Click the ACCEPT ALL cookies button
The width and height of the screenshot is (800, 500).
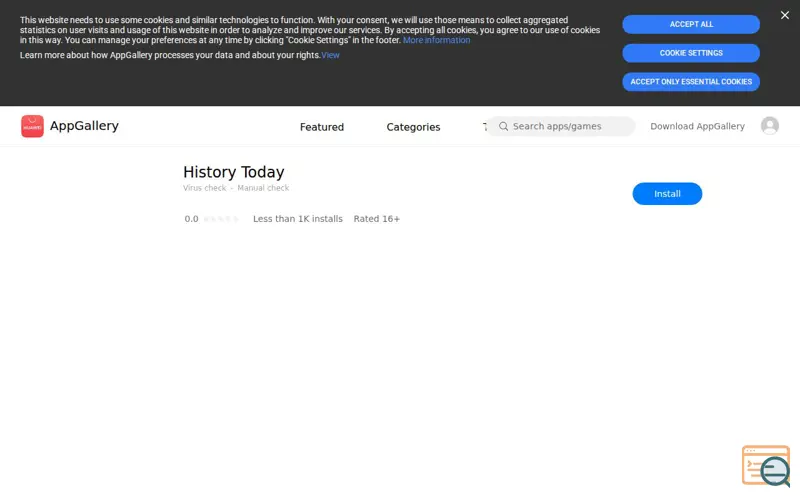coord(691,24)
